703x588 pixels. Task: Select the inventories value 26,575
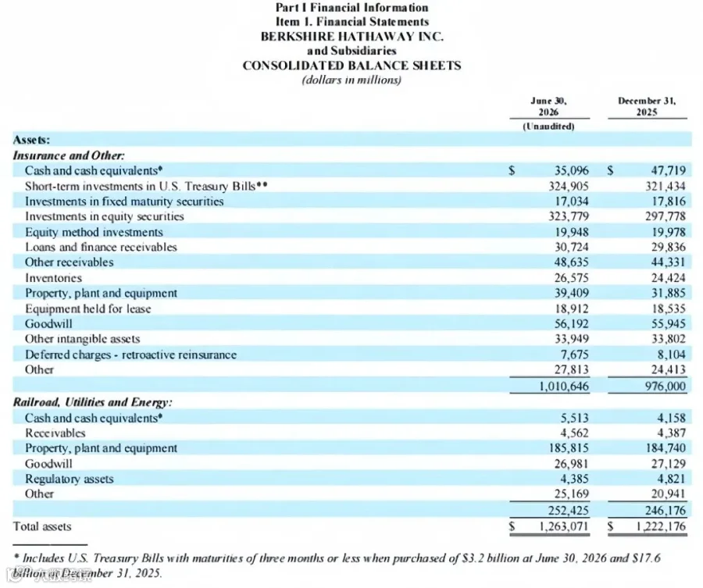pyautogui.click(x=571, y=278)
